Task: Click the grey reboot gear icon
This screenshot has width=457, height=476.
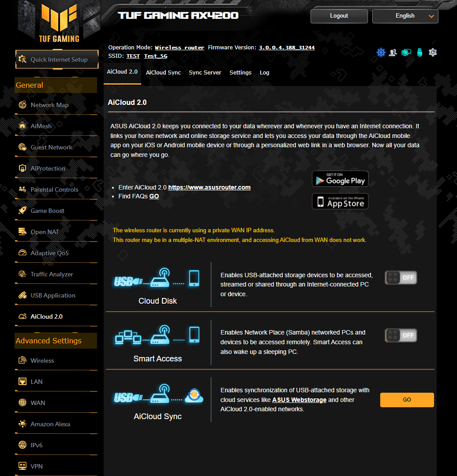Action: 433,52
